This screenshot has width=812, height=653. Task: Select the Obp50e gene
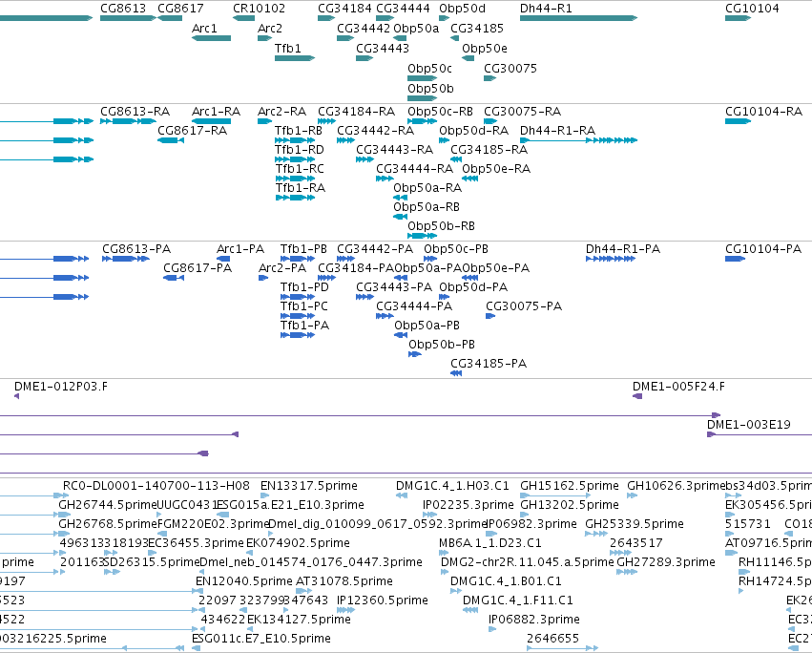pyautogui.click(x=468, y=58)
